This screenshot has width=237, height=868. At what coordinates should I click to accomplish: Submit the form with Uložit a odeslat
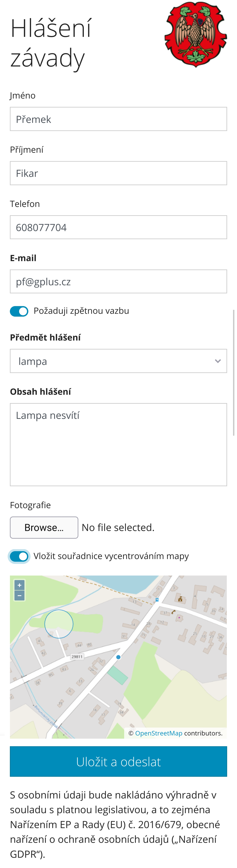118,762
